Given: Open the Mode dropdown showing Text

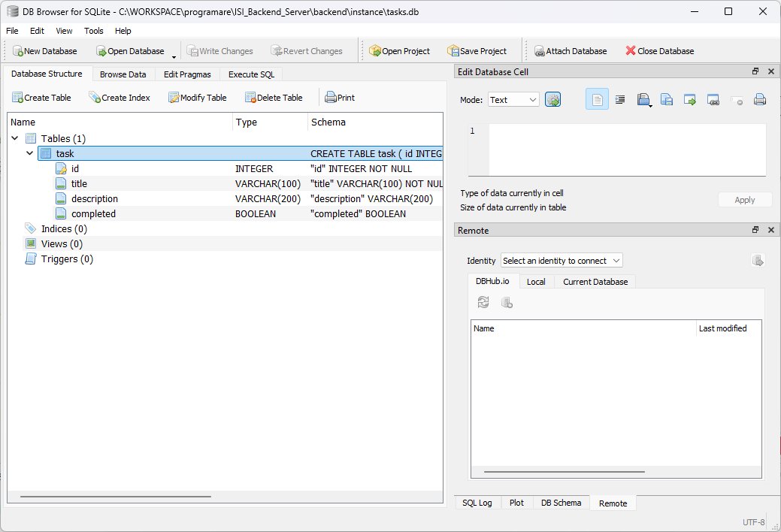Looking at the screenshot, I should (513, 98).
